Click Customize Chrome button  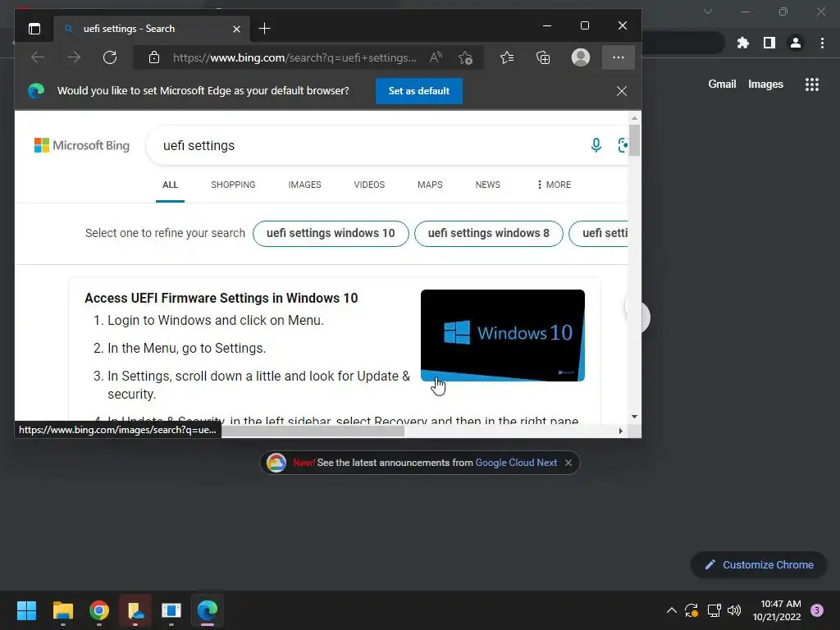[x=759, y=564]
